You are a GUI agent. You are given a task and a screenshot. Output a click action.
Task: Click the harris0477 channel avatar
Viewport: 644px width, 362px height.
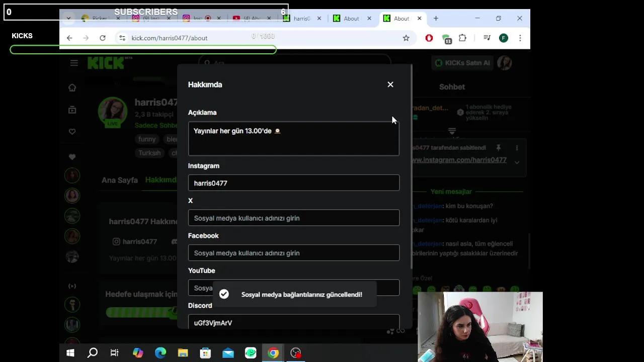(112, 111)
